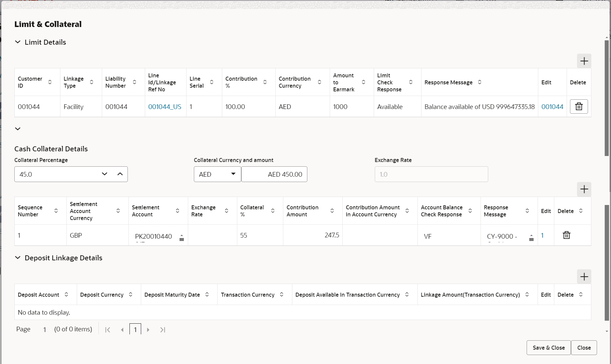Click Save & Close button
Screen dimensions: 611x364
tap(549, 348)
